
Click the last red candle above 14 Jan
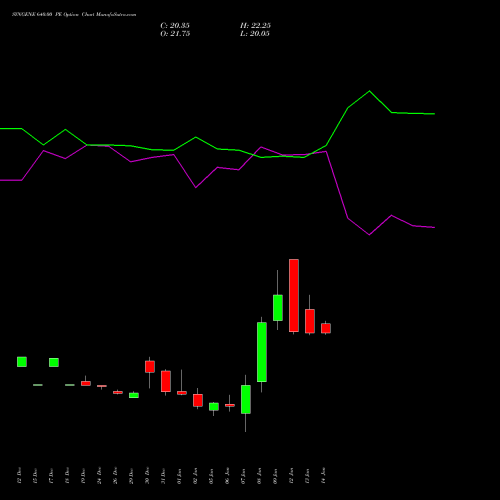(x=326, y=328)
